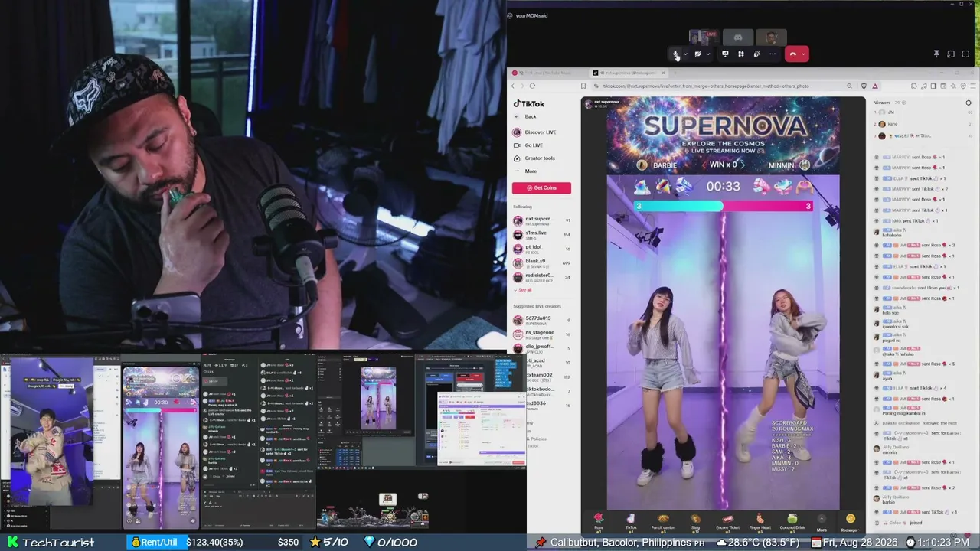Open 5677dn015 in Suggested LIVE creators
This screenshot has width=980, height=551.
point(541,320)
